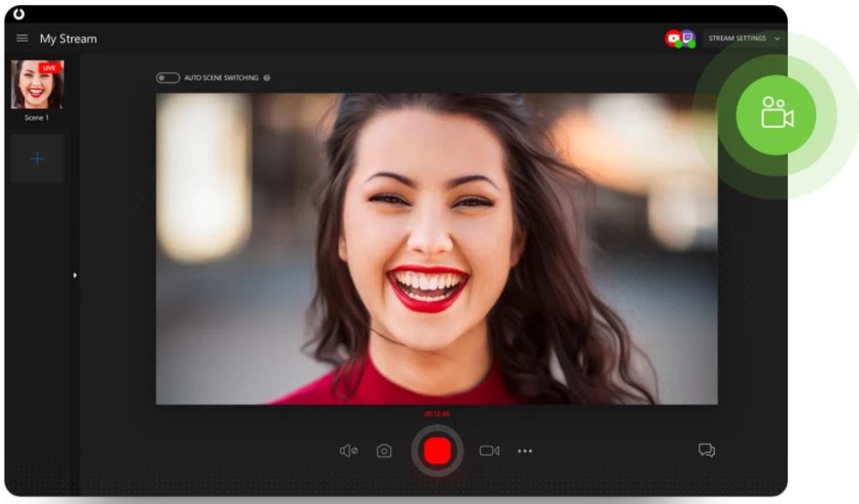Open the hamburger menu next to My Stream

[x=21, y=38]
